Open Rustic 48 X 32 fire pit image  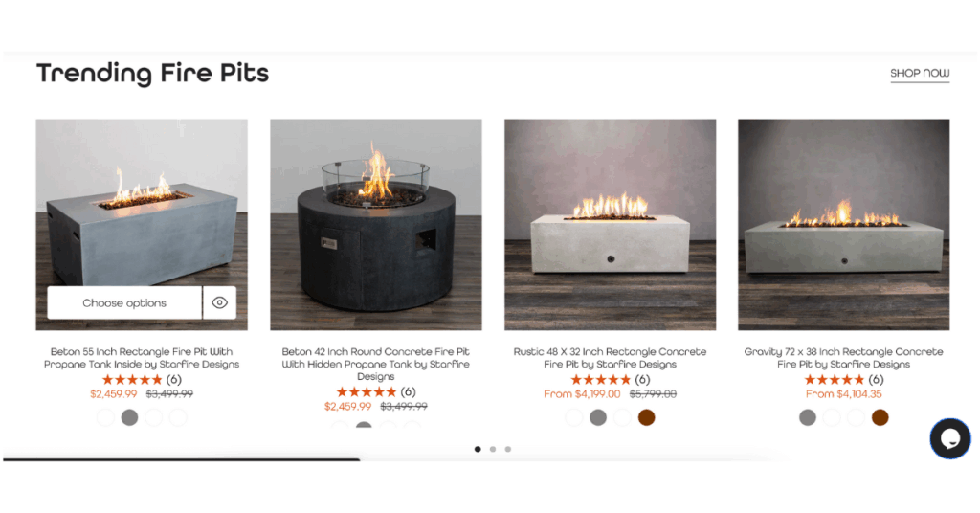tap(610, 224)
